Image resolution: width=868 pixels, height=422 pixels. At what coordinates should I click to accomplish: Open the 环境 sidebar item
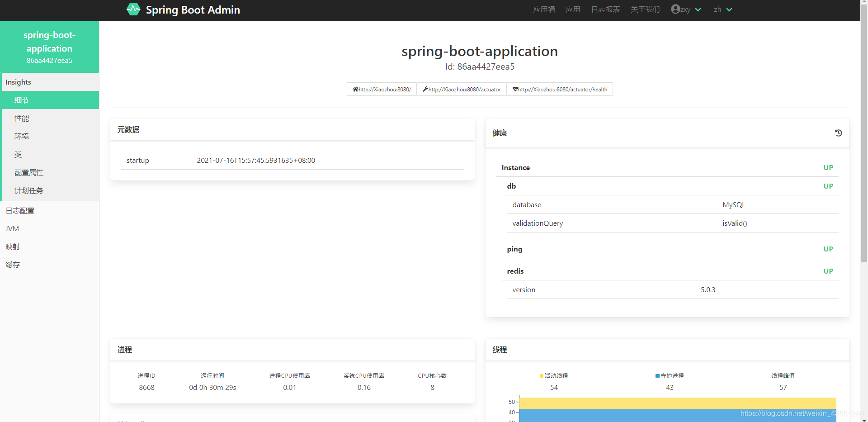pos(50,136)
